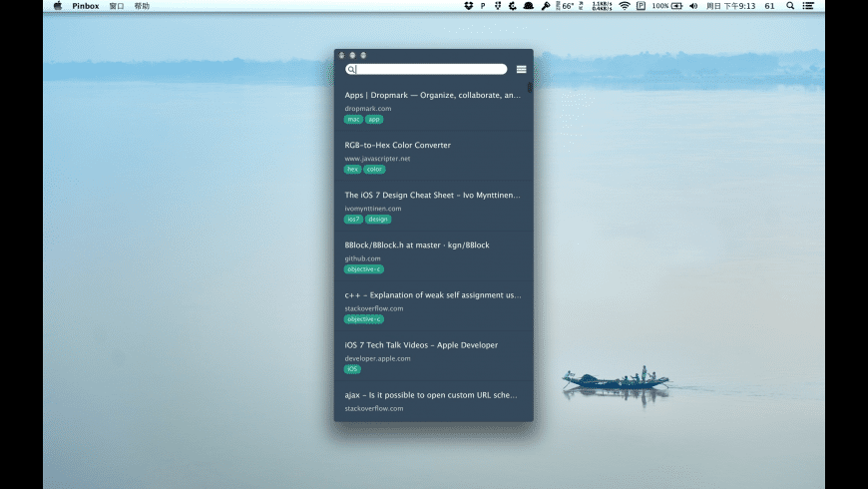868x489 pixels.
Task: Select the iOS tag
Action: click(x=352, y=369)
